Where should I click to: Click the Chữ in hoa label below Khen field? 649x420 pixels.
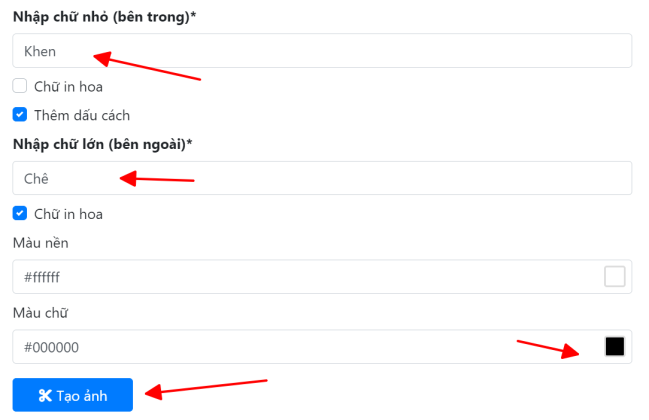tap(68, 86)
